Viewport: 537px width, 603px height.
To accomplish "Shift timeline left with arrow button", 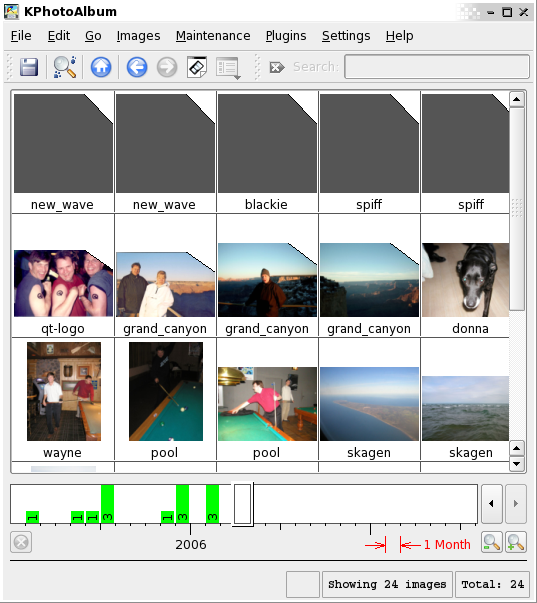I will click(492, 503).
